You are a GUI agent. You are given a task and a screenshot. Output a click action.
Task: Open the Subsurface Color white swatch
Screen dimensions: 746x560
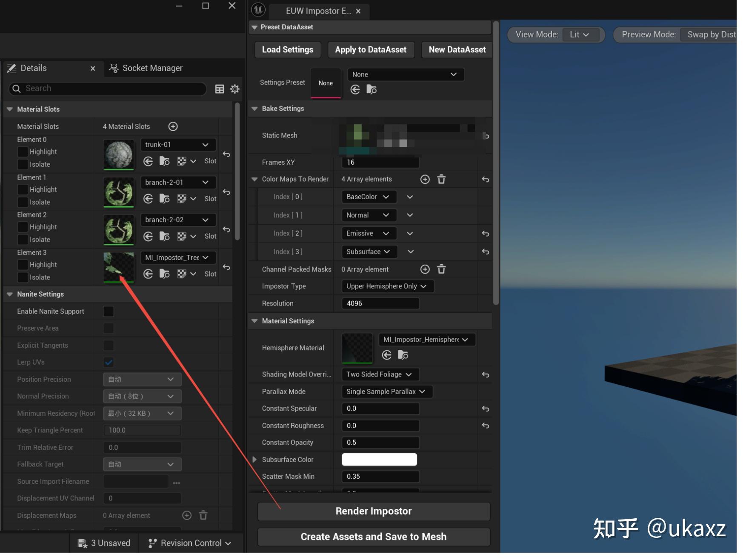tap(379, 459)
